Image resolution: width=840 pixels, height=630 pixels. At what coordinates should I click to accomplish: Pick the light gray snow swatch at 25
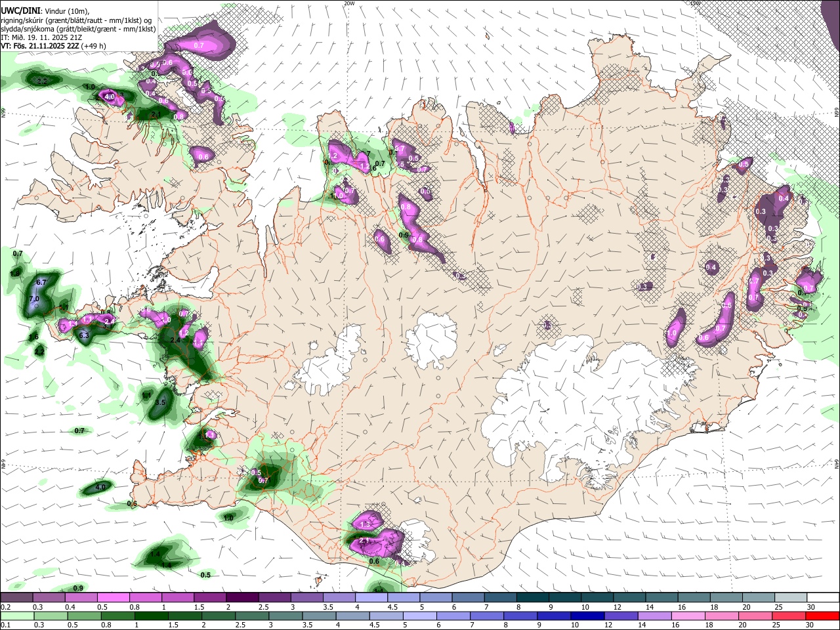pos(791,598)
